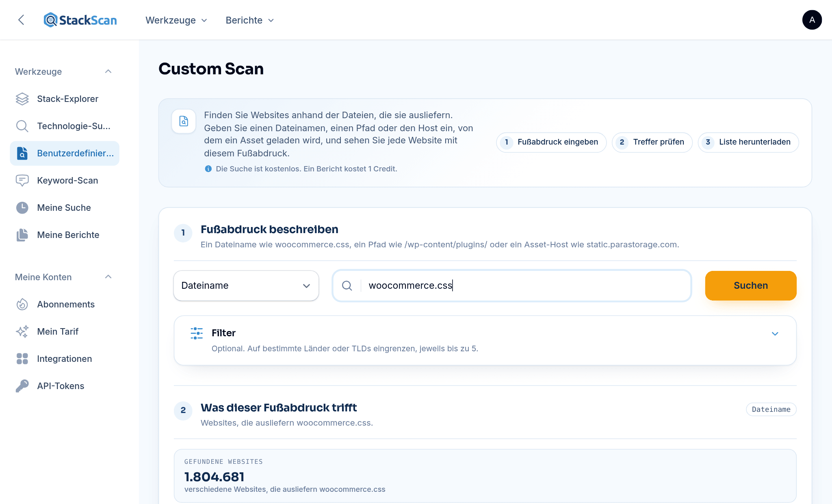832x504 pixels.
Task: Click the Integrationen grid icon
Action: [22, 359]
